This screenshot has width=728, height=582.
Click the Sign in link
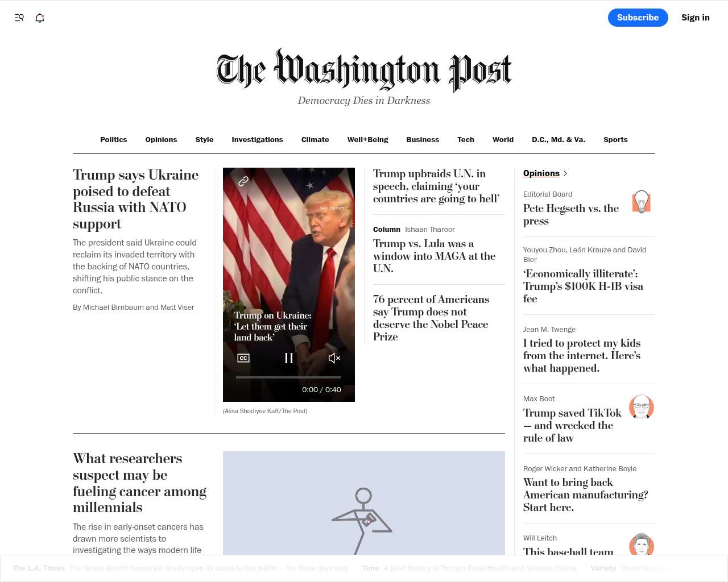click(x=696, y=18)
